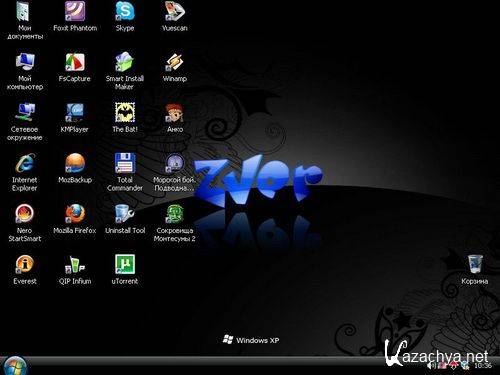This screenshot has width=500, height=375.
Task: Show the taskbar clock reading 10:36
Action: pyautogui.click(x=483, y=366)
